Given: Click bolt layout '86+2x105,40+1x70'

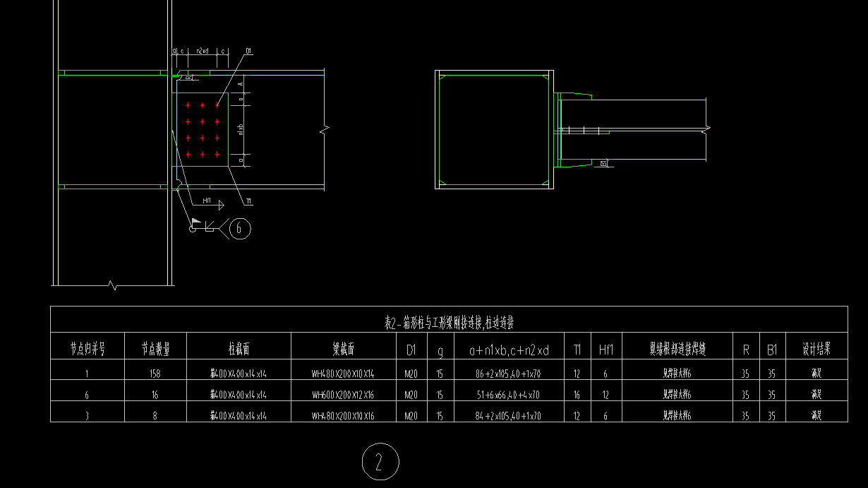Looking at the screenshot, I should tap(508, 375).
